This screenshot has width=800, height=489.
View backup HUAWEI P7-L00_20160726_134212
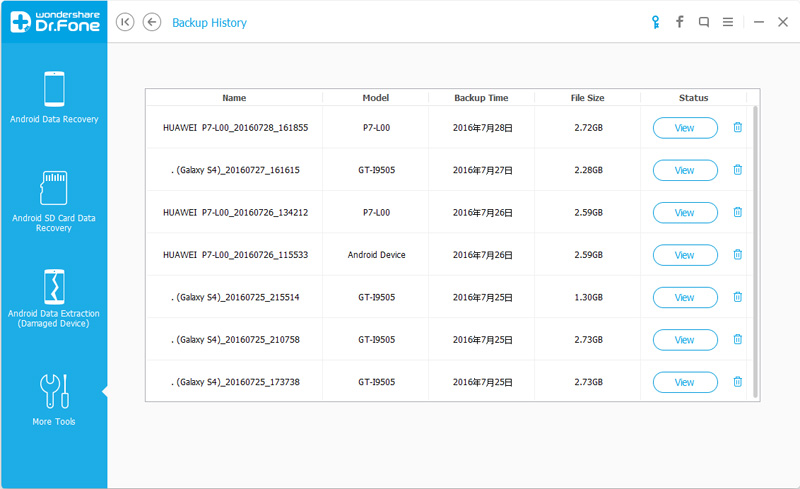(x=685, y=212)
